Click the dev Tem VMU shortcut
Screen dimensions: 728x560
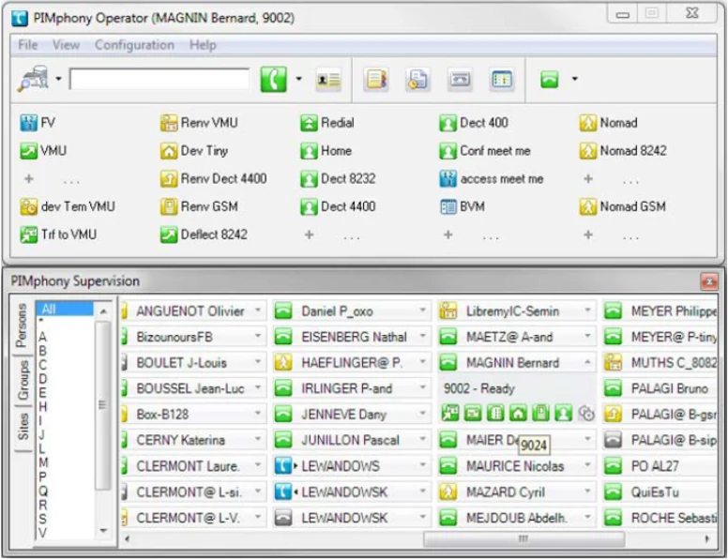coord(68,206)
